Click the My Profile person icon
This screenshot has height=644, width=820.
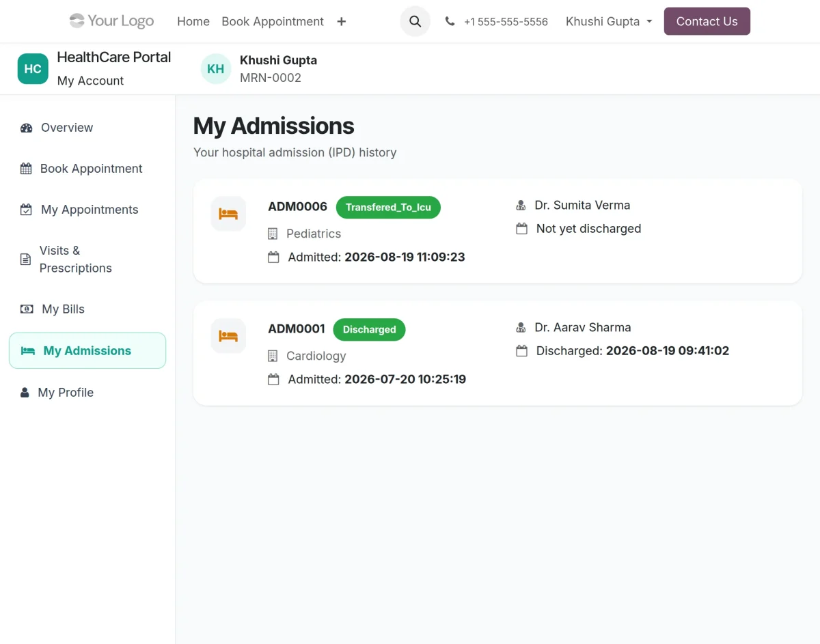point(25,393)
